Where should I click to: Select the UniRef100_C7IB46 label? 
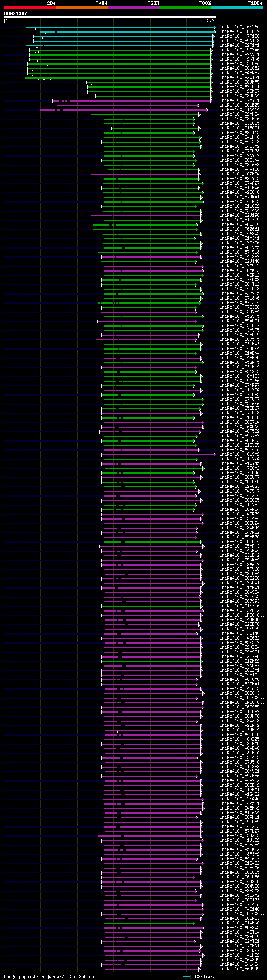pyautogui.click(x=239, y=473)
